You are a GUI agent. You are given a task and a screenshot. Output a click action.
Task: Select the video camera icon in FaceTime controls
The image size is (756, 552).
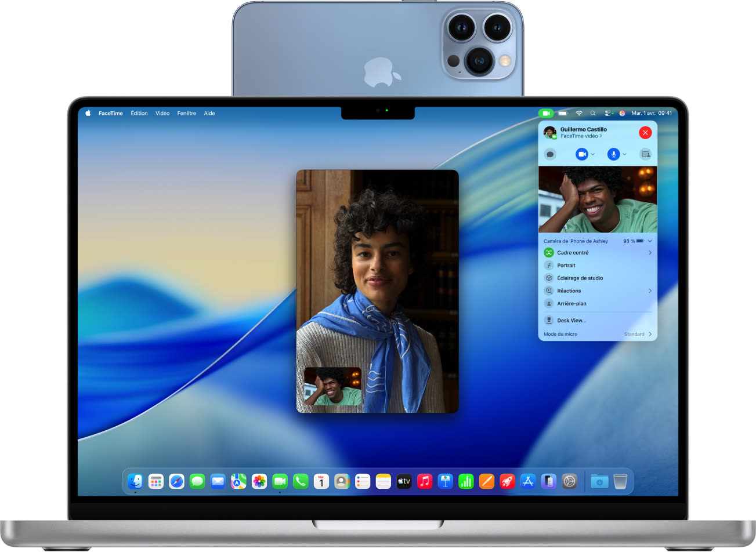pyautogui.click(x=582, y=154)
